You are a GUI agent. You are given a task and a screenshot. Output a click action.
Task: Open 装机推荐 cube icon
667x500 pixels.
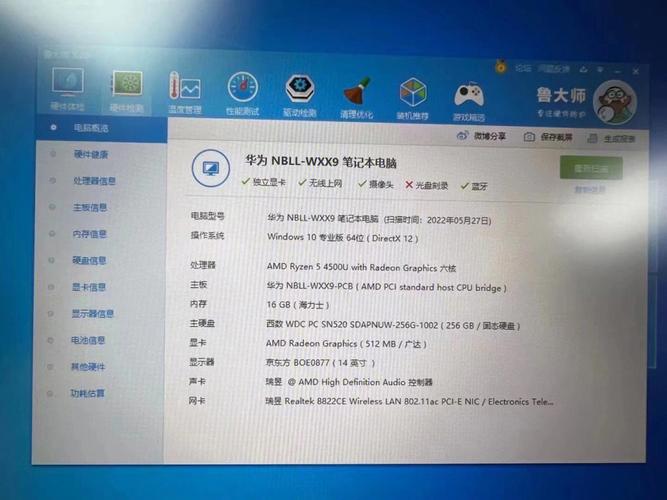413,92
